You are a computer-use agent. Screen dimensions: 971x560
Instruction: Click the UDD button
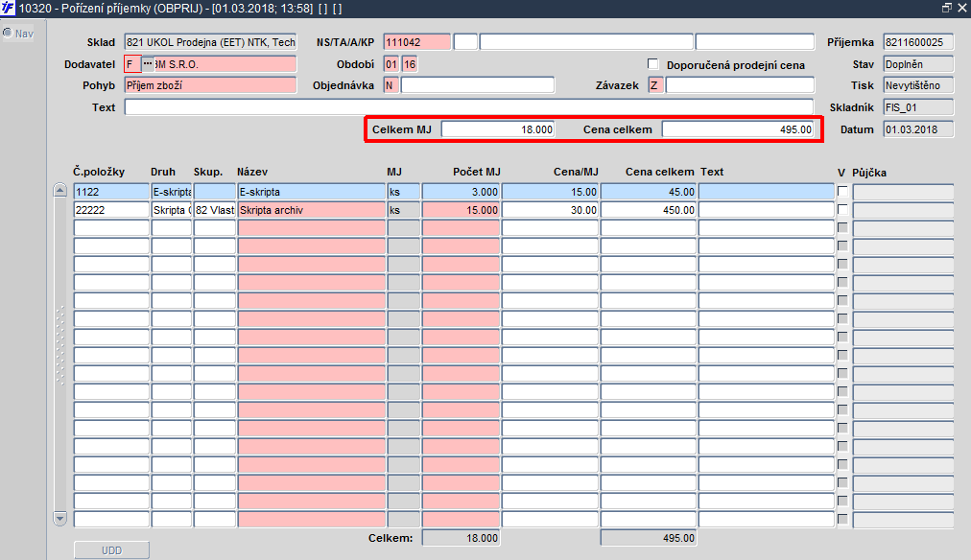111,550
